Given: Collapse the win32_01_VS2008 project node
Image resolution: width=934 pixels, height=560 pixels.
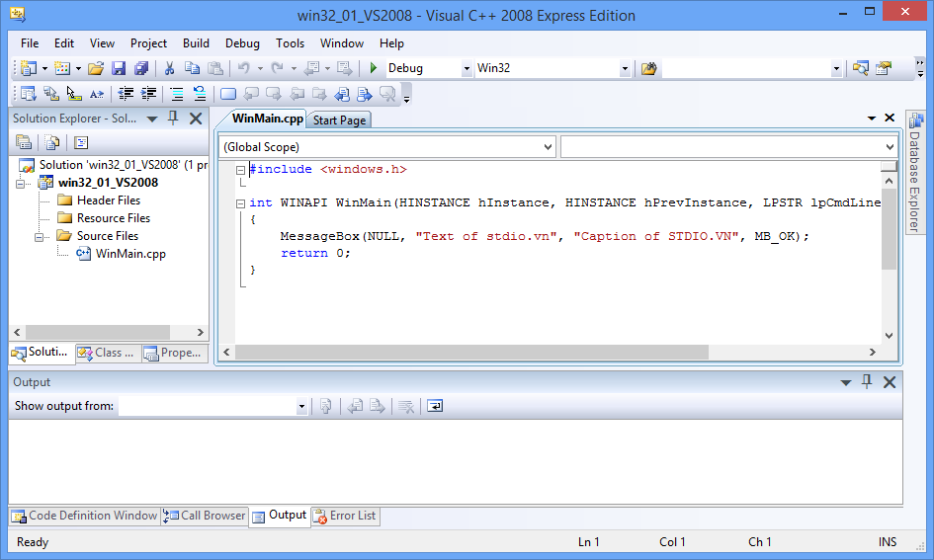Looking at the screenshot, I should tap(20, 184).
